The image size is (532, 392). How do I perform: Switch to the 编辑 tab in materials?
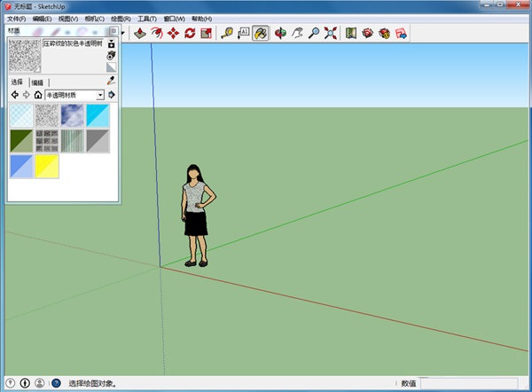pyautogui.click(x=35, y=82)
